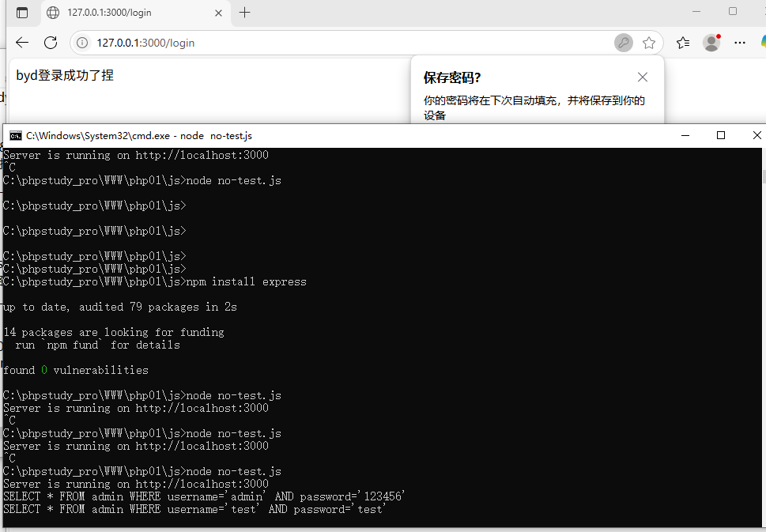This screenshot has width=766, height=532.
Task: Open the browser profile avatar
Action: tap(711, 43)
